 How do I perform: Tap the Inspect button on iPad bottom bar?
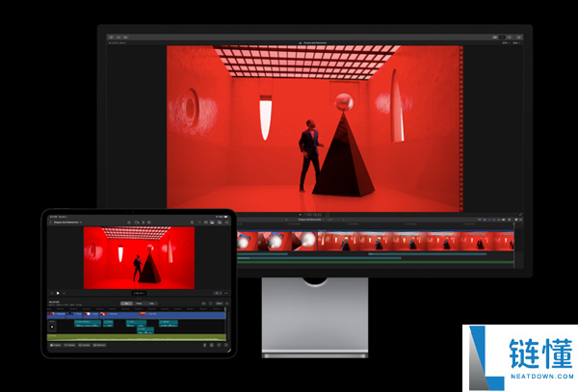coord(57,344)
